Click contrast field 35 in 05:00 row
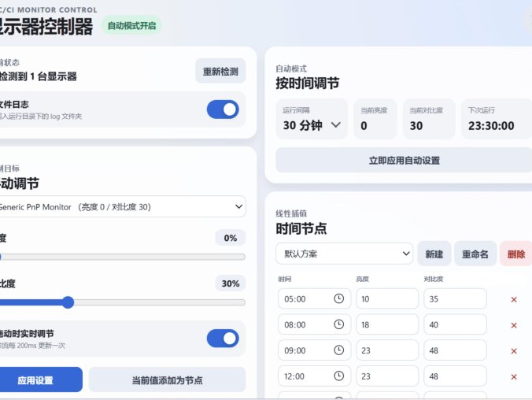The image size is (532, 400). 455,298
